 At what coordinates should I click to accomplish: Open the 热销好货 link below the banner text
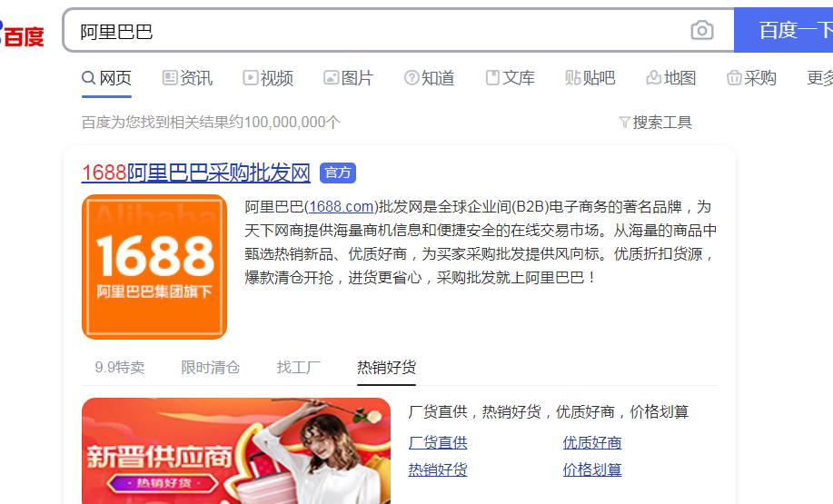coord(438,470)
